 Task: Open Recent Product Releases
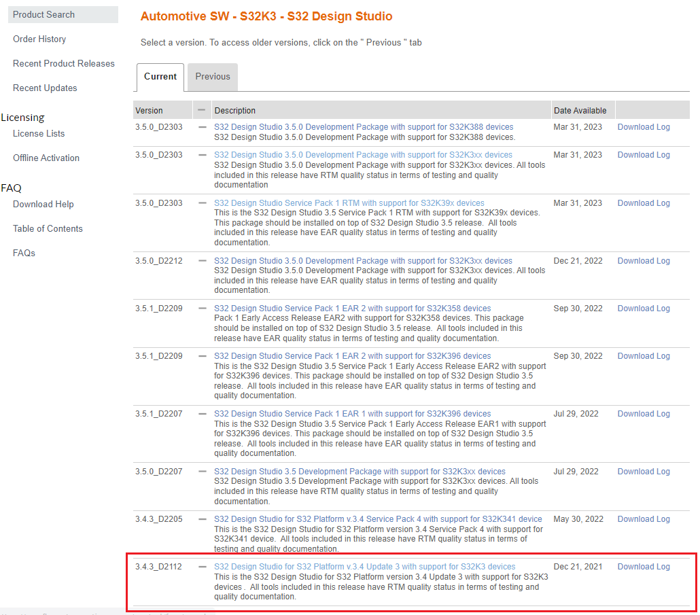[63, 63]
